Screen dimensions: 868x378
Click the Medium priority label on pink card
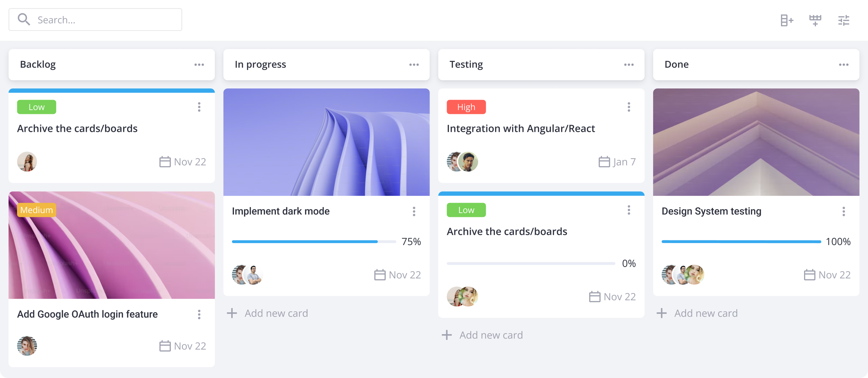[37, 210]
